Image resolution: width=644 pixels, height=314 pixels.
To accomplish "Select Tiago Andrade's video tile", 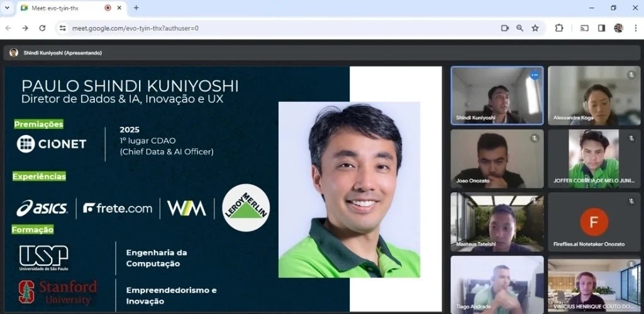I will (x=497, y=284).
